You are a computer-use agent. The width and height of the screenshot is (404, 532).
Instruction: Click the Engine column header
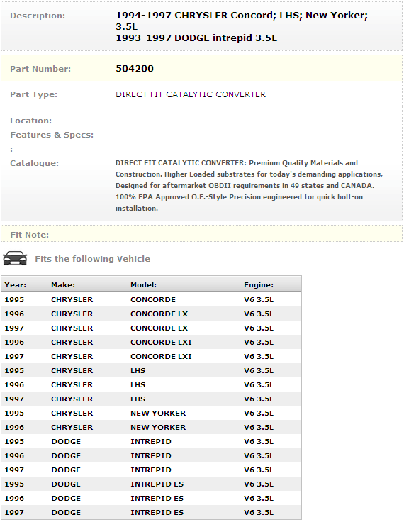pos(259,285)
